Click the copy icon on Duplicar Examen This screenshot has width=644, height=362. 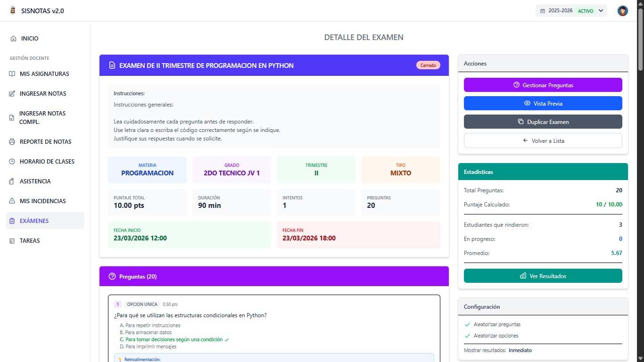tap(520, 122)
